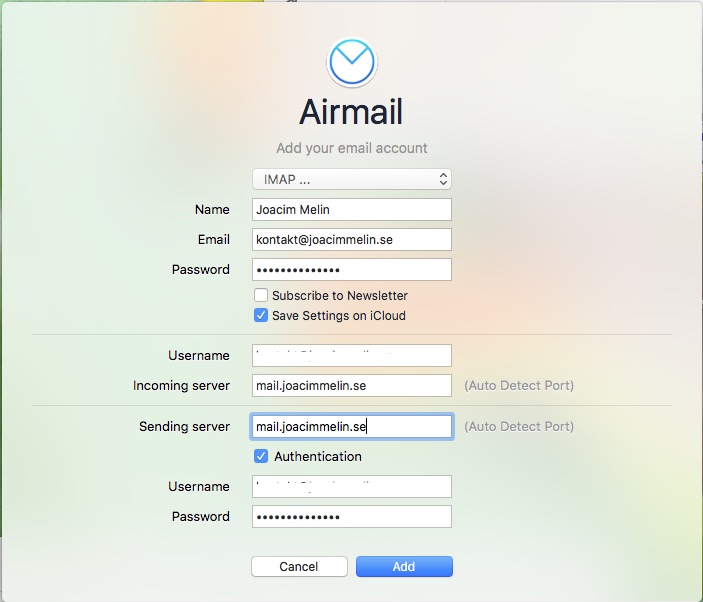Click Auto Detect Port next to Sending server
The height and width of the screenshot is (602, 703).
point(519,426)
